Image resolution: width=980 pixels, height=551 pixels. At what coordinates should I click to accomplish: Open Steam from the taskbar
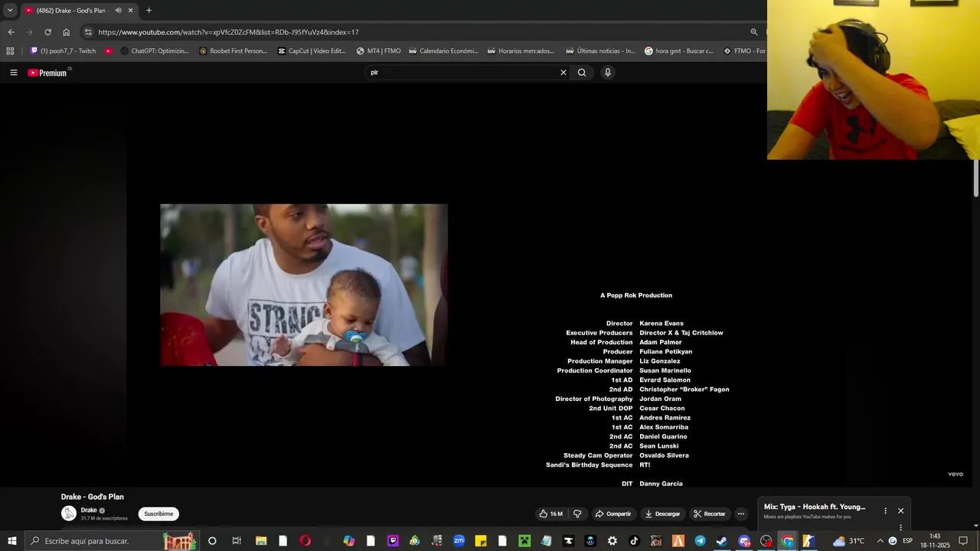pyautogui.click(x=721, y=541)
